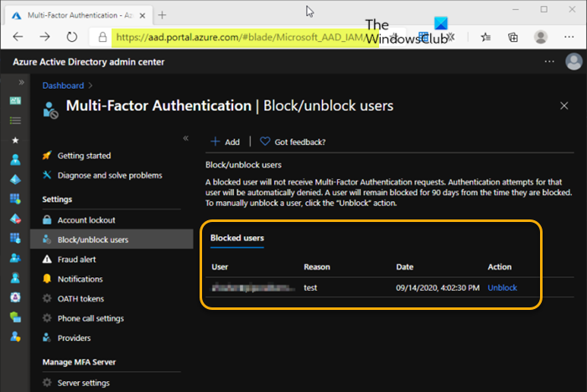The image size is (587, 392).
Task: Open OATH tokens settings
Action: pos(81,298)
